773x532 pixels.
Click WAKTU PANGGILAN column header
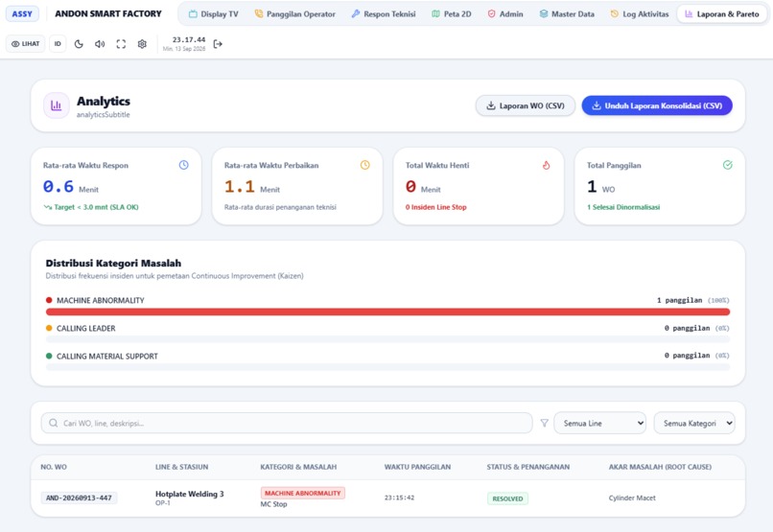tap(417, 467)
